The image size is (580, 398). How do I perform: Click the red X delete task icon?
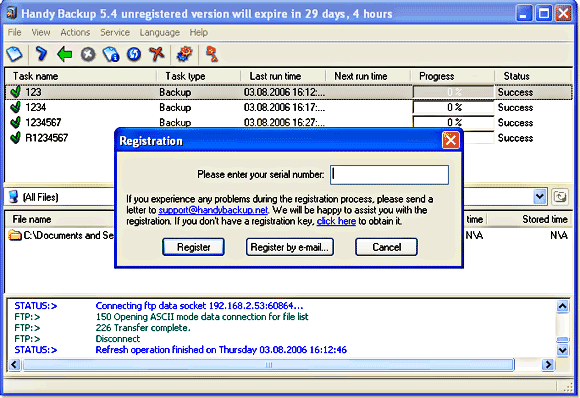click(157, 54)
